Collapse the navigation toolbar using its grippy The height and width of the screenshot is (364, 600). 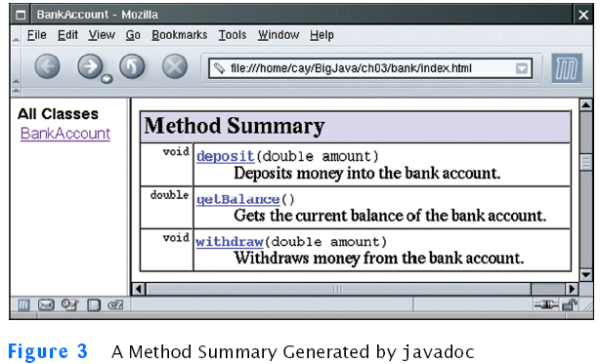[16, 67]
